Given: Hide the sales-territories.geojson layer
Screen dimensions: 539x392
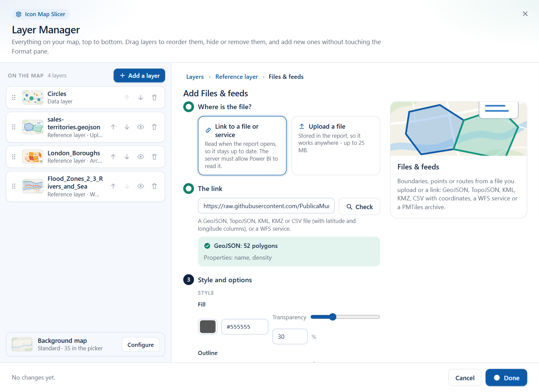Looking at the screenshot, I should pos(140,127).
